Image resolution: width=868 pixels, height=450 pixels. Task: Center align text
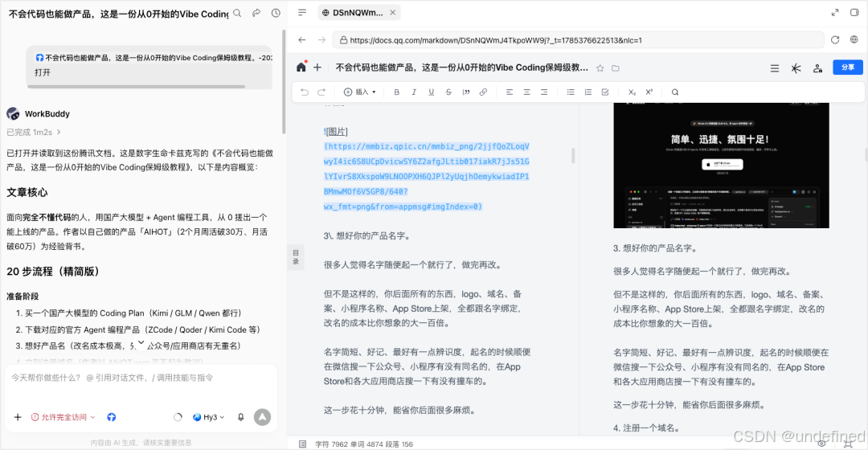coord(526,92)
